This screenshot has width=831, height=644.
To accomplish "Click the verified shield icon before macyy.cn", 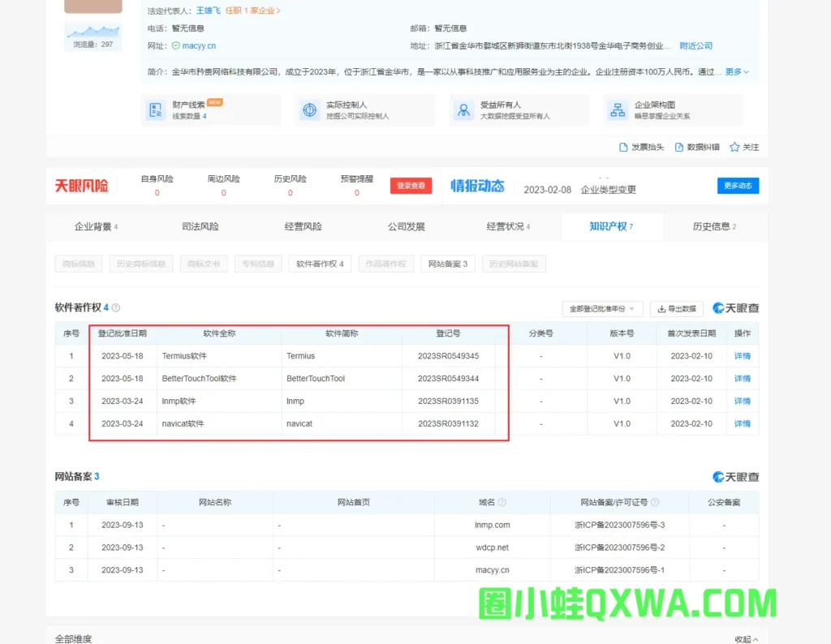I will (x=176, y=46).
